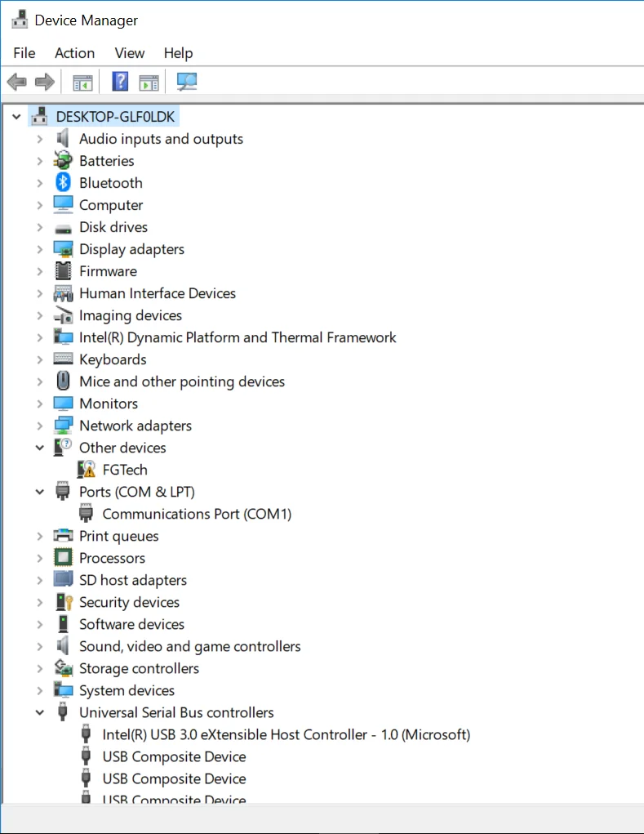Click the FGTech warning device icon

click(x=87, y=469)
